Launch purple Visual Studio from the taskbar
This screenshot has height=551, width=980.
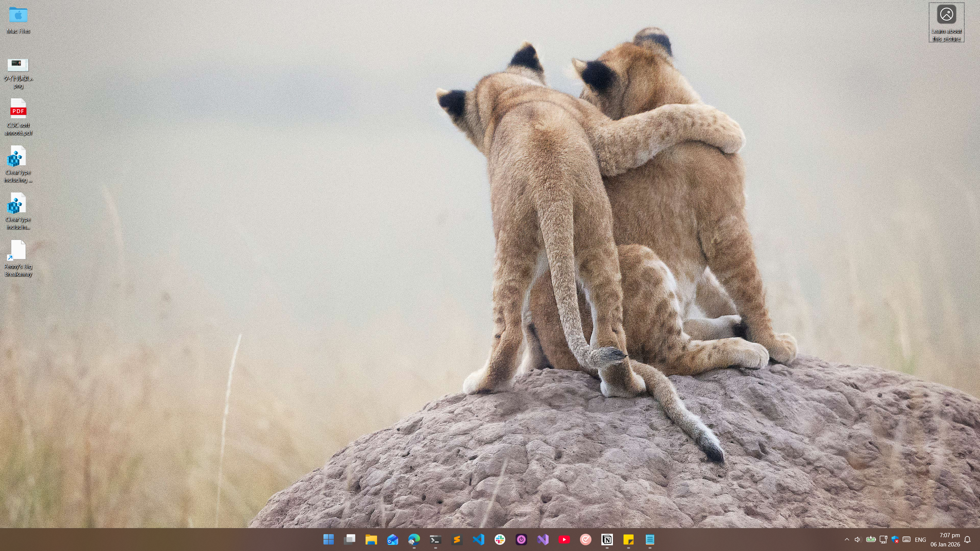point(542,540)
